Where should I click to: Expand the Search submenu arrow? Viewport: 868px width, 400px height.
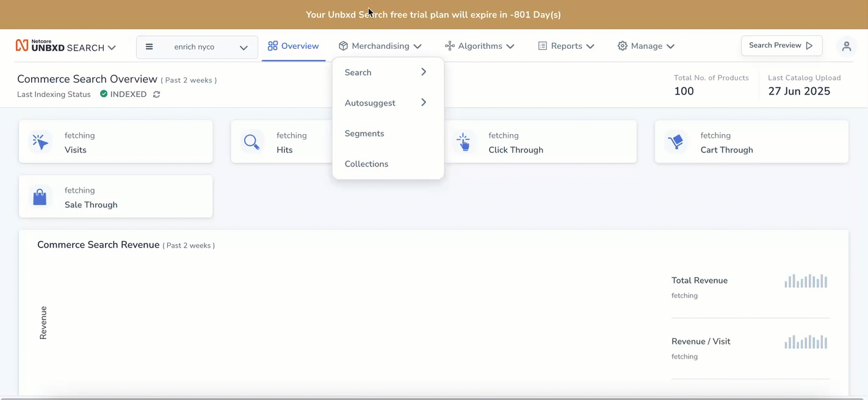click(x=424, y=72)
